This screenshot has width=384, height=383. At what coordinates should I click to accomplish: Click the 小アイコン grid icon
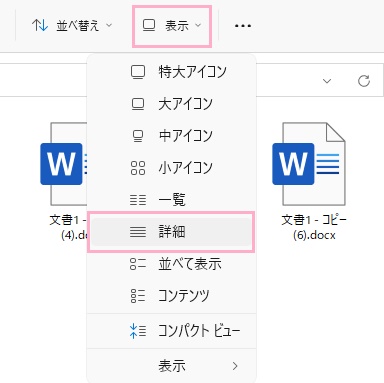[138, 168]
